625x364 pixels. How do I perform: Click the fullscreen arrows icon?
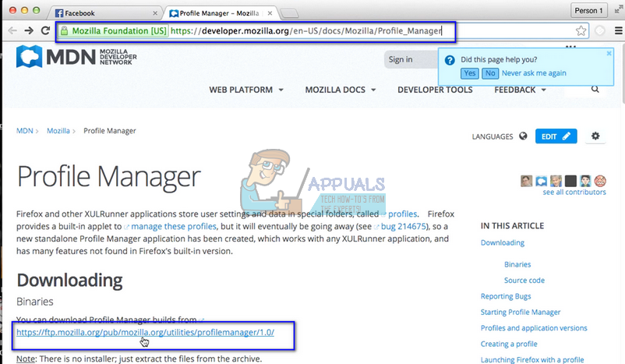click(619, 10)
